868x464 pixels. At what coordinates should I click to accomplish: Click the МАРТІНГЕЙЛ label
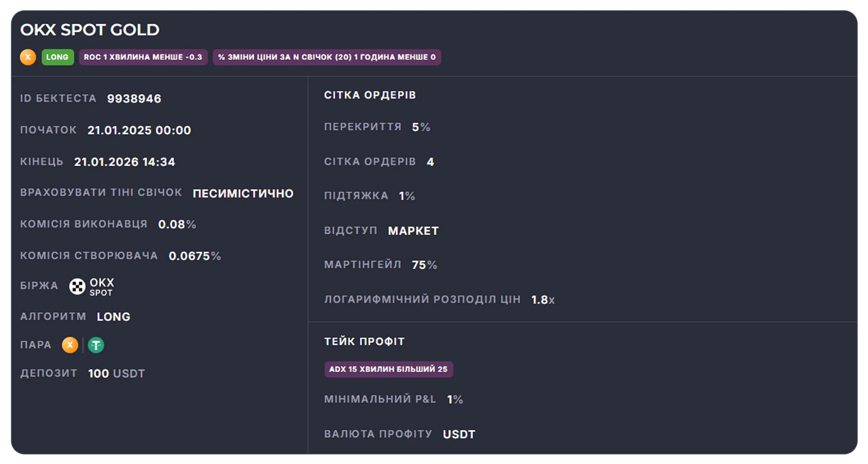point(363,264)
